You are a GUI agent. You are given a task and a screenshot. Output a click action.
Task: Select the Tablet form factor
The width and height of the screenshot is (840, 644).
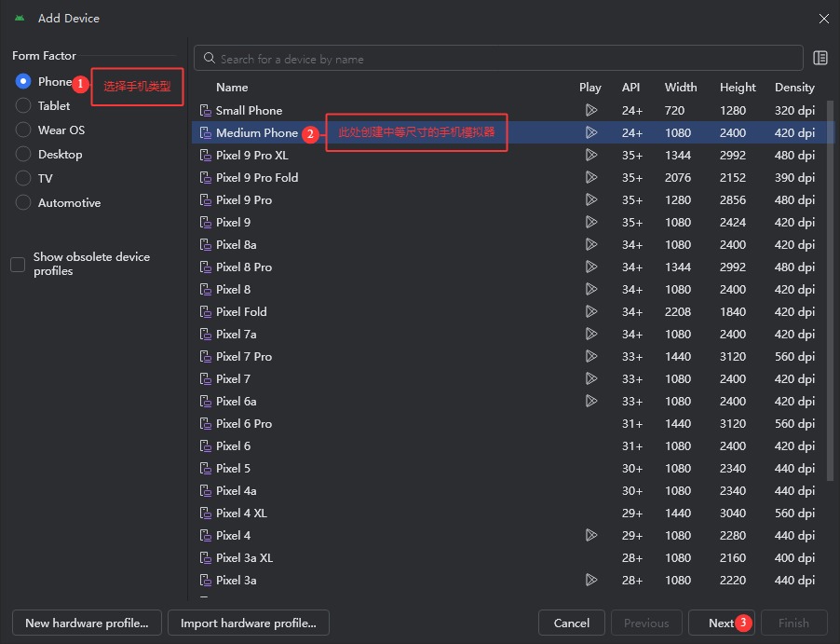point(23,105)
